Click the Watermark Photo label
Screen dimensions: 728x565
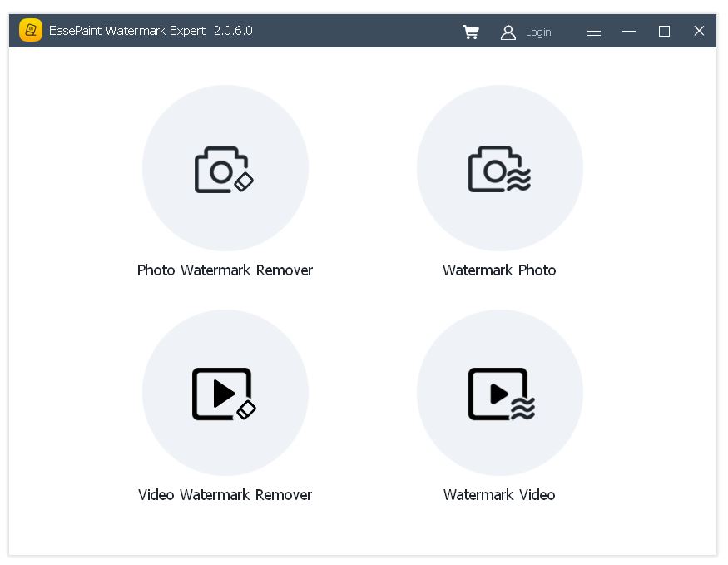point(499,270)
